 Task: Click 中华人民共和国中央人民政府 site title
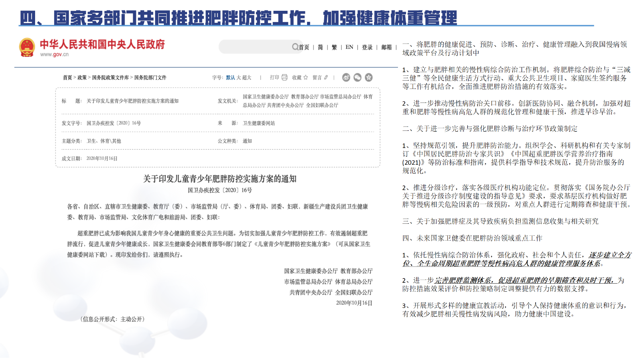point(102,44)
